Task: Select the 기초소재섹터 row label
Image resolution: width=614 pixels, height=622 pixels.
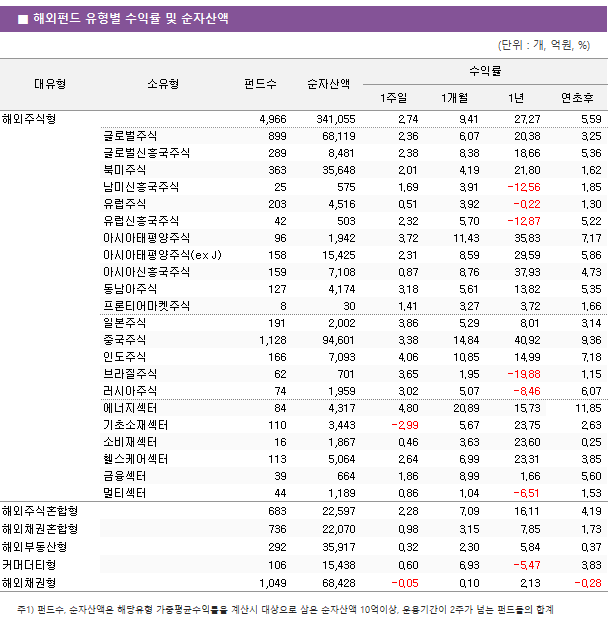Action: pyautogui.click(x=136, y=425)
